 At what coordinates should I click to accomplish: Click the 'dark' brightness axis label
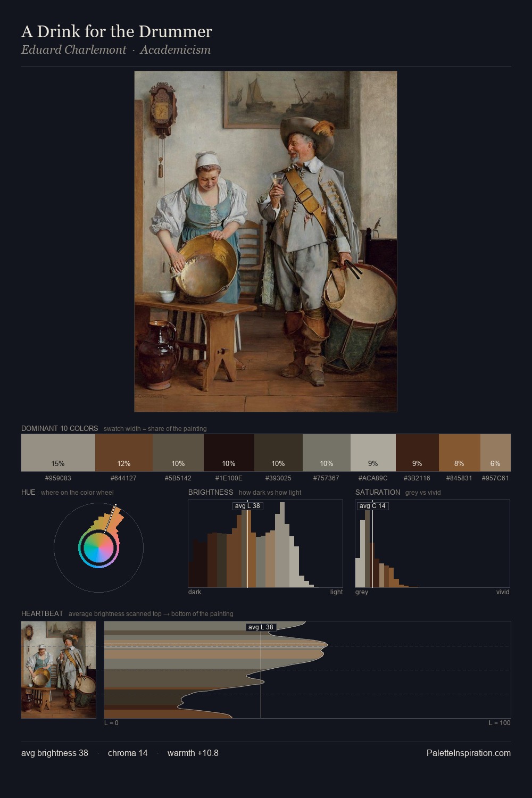click(195, 592)
